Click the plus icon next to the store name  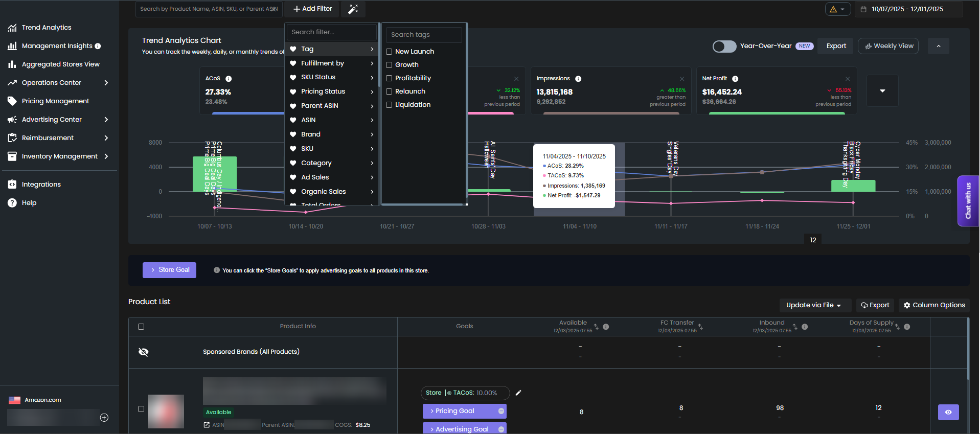click(104, 418)
